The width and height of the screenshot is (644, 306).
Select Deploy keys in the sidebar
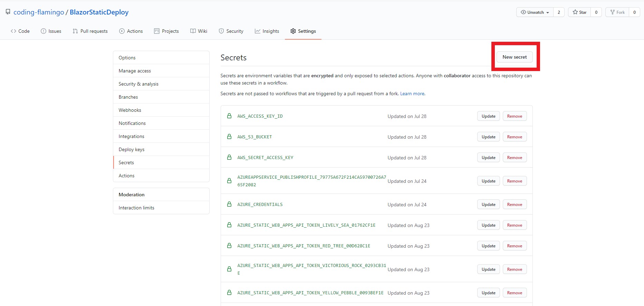coord(161,149)
